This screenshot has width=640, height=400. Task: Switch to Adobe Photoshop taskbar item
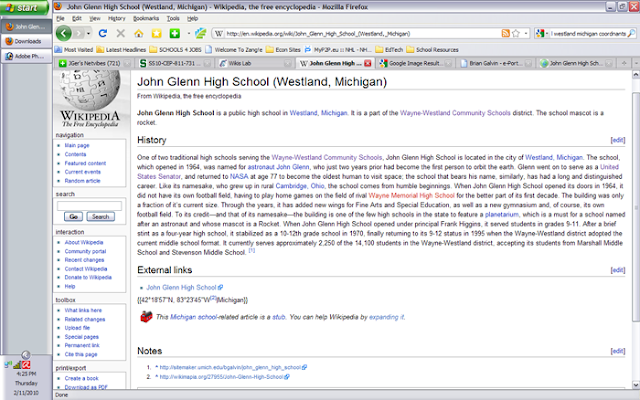26,56
